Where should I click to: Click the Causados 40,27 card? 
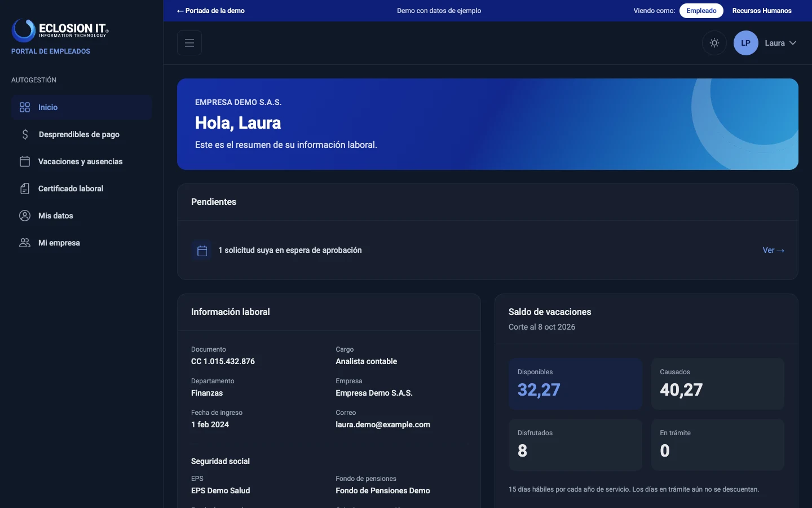tap(718, 384)
